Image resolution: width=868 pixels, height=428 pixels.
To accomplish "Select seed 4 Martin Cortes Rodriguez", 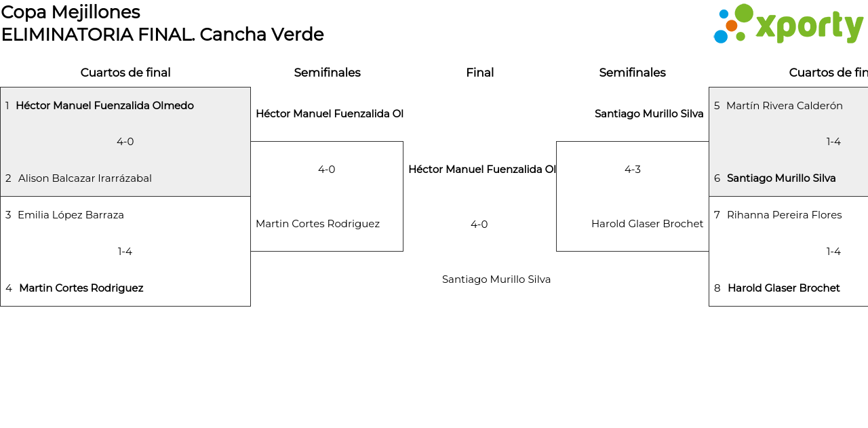I will pyautogui.click(x=81, y=288).
